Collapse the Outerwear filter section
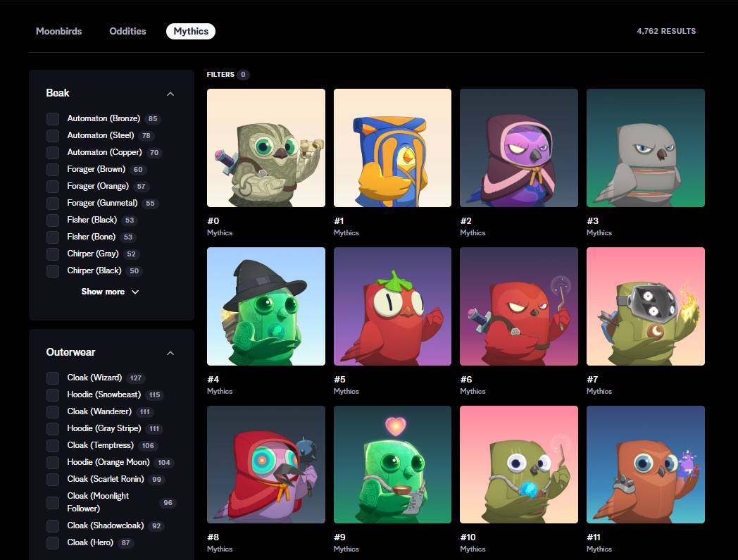This screenshot has height=560, width=738. pos(170,353)
